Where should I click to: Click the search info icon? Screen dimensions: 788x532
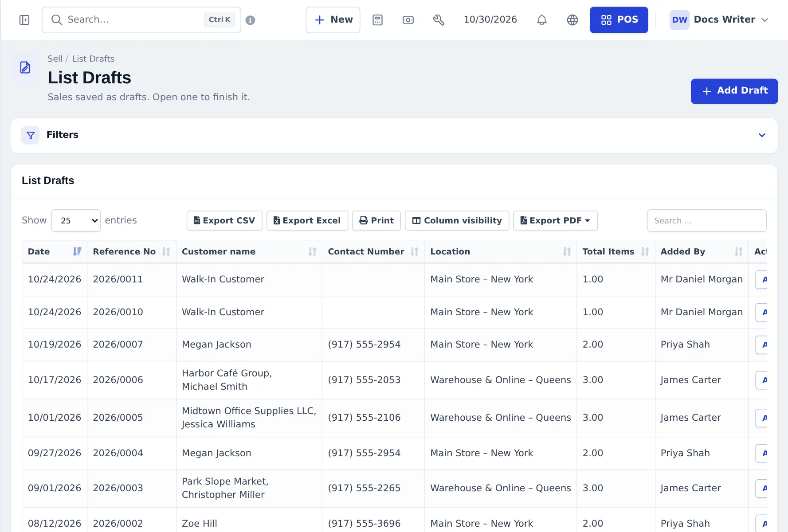(x=250, y=20)
